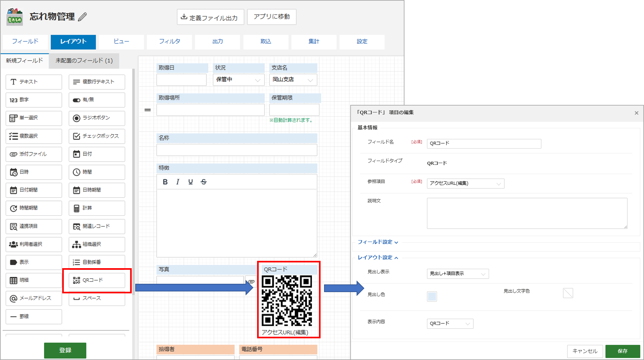The height and width of the screenshot is (360, 644).
Task: Add a 組織選択 field
Action: (x=97, y=244)
